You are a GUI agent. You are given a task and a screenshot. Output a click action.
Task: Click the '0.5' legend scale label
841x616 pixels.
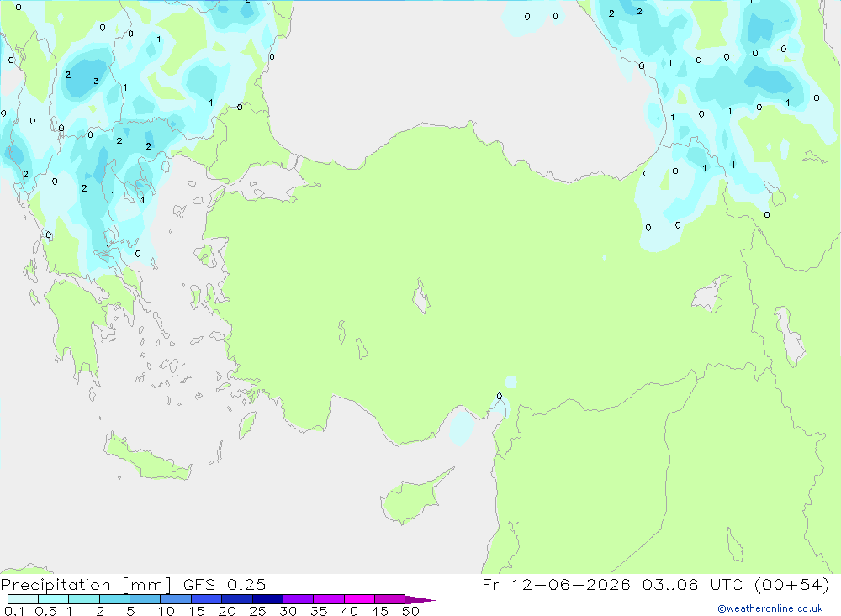(45, 611)
